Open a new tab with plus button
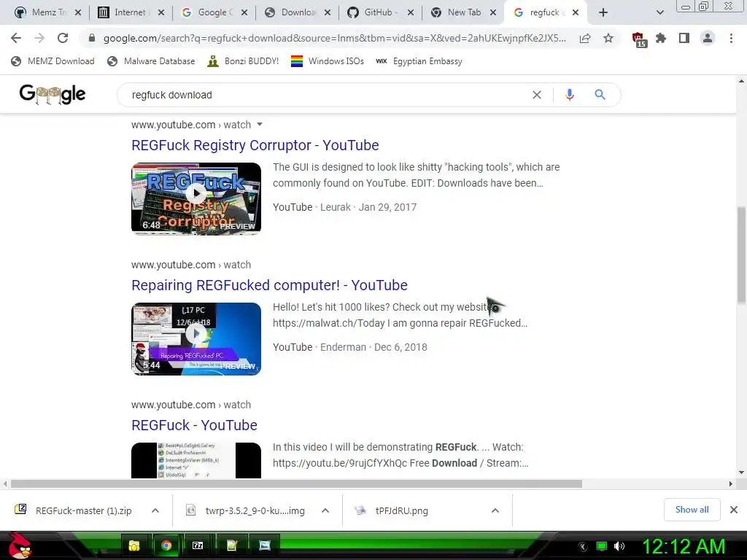 603,12
